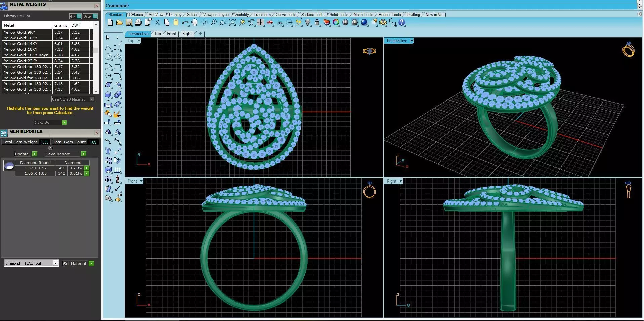Click the Cut scissors icon
644x321 pixels.
click(157, 23)
